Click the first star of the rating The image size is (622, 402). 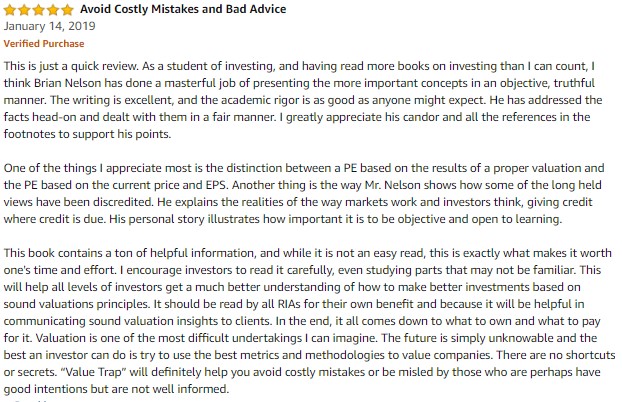[x=10, y=9]
